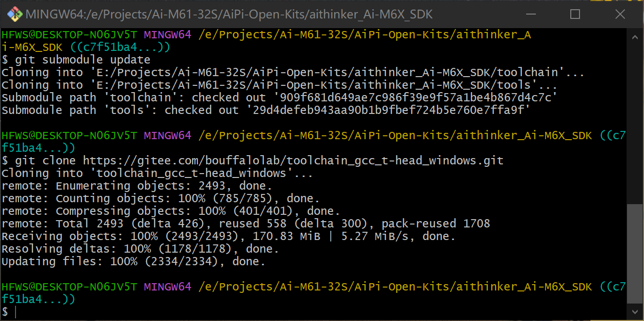
Task: Click the 'Cloning into toolchain_gcc_t-head_windows' line
Action: click(158, 173)
